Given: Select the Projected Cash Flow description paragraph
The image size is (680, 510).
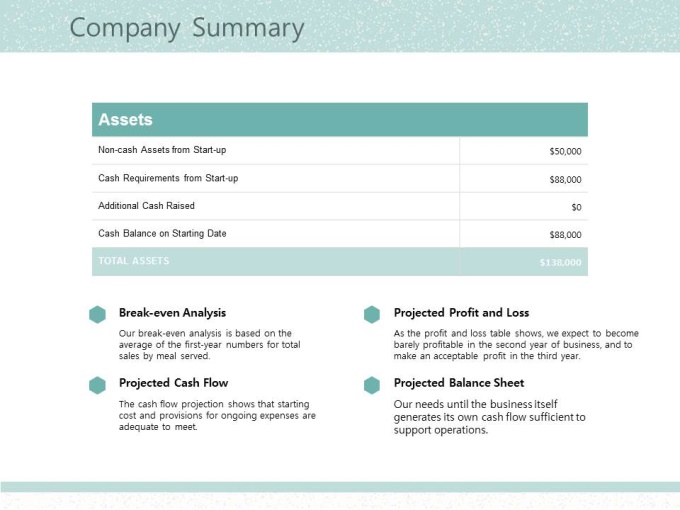Looking at the screenshot, I should (x=217, y=415).
